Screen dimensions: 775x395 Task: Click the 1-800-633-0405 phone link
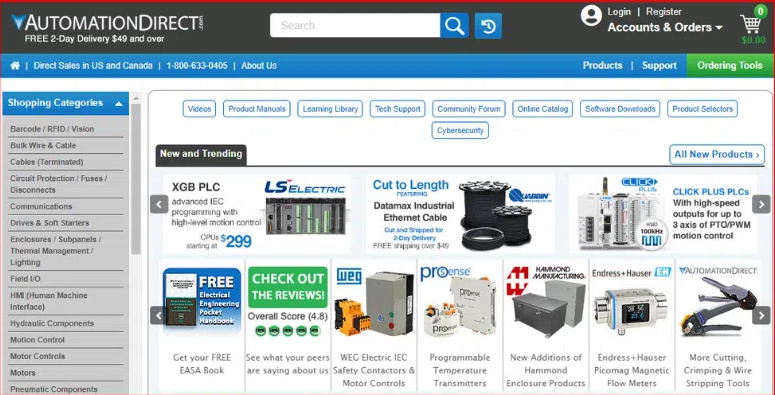coord(197,65)
